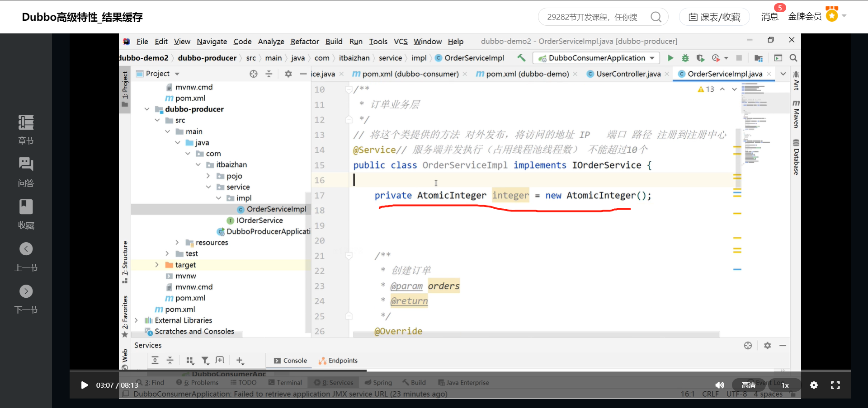Toggle the 2: Favorites side tool window
This screenshot has width=868, height=408.
(x=125, y=316)
